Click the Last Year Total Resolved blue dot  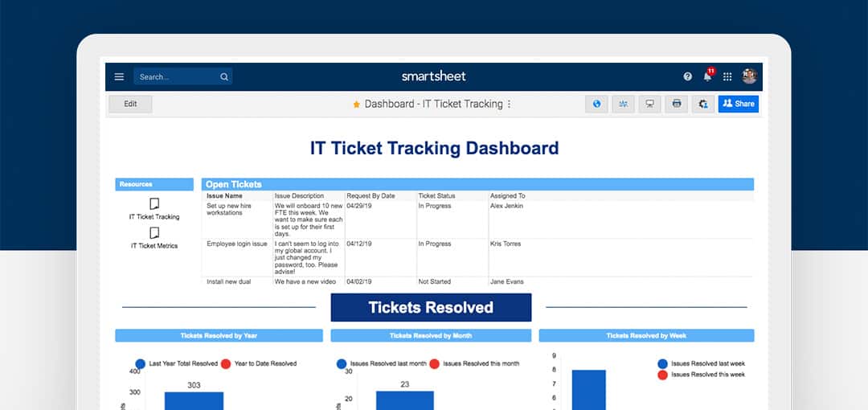141,364
